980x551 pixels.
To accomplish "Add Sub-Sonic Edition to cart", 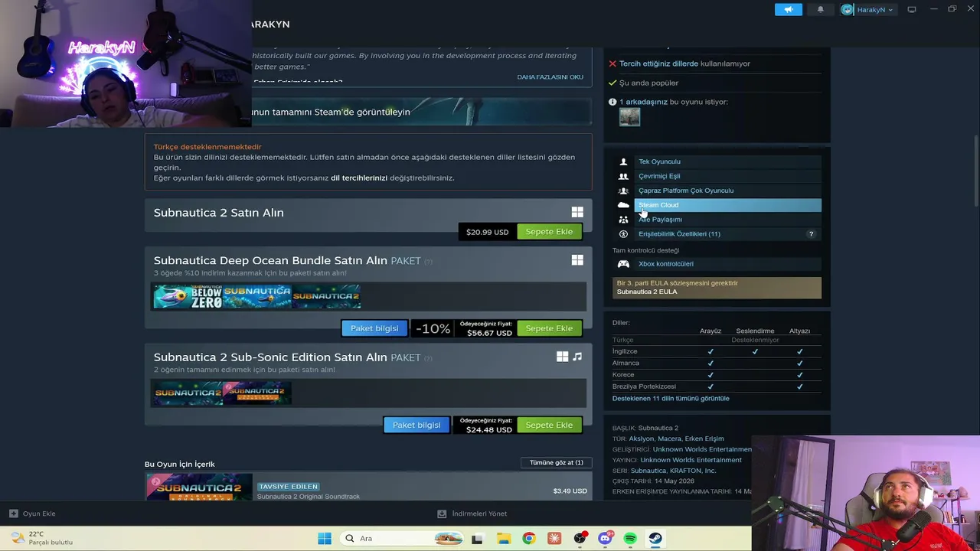I will point(549,425).
